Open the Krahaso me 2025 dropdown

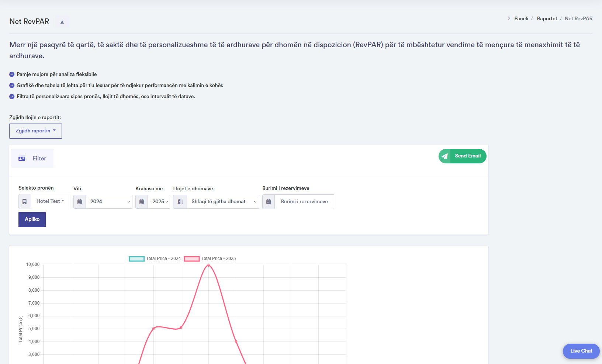click(159, 202)
